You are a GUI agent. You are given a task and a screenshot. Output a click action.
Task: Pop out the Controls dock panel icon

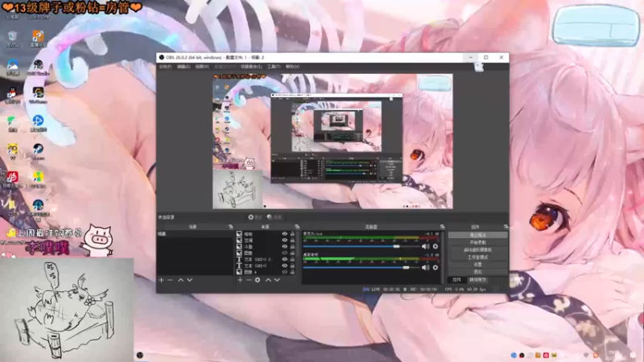(506, 227)
